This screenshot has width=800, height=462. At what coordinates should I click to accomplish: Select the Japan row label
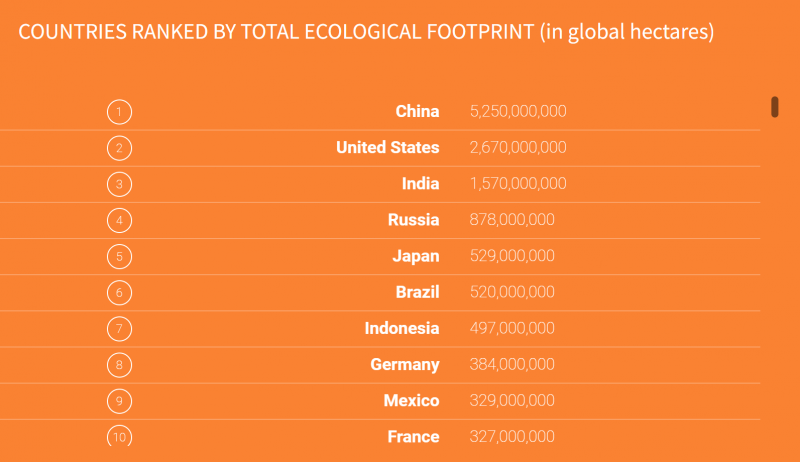click(415, 256)
